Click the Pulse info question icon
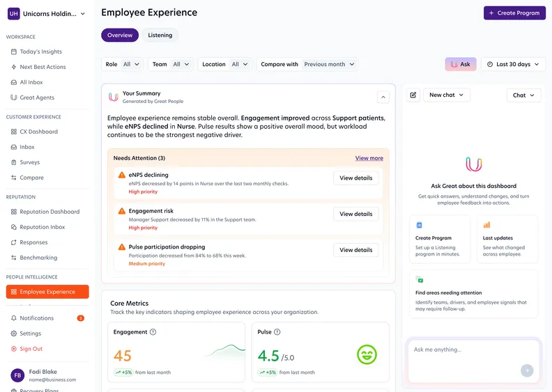Image resolution: width=552 pixels, height=392 pixels. tap(277, 332)
